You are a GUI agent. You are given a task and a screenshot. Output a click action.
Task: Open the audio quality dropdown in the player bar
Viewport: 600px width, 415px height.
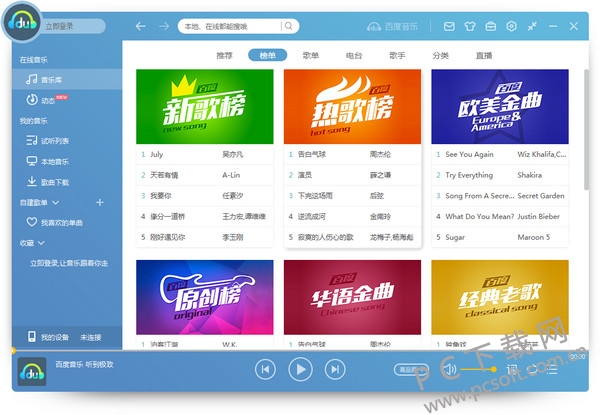point(410,369)
